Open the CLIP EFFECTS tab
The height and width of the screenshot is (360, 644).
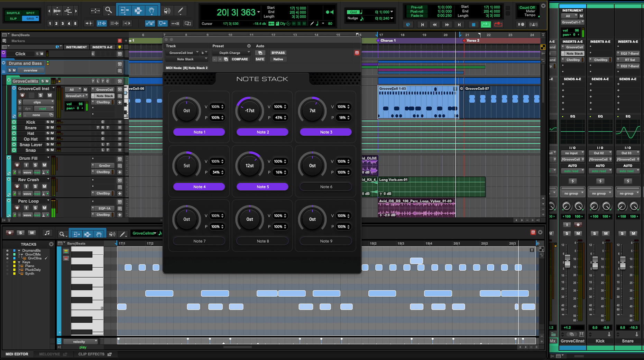pos(92,354)
